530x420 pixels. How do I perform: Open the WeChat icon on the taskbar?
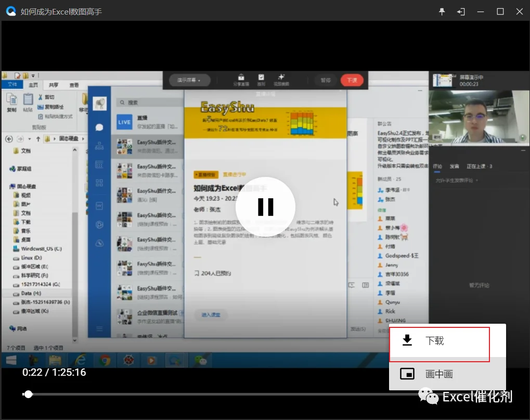click(201, 361)
